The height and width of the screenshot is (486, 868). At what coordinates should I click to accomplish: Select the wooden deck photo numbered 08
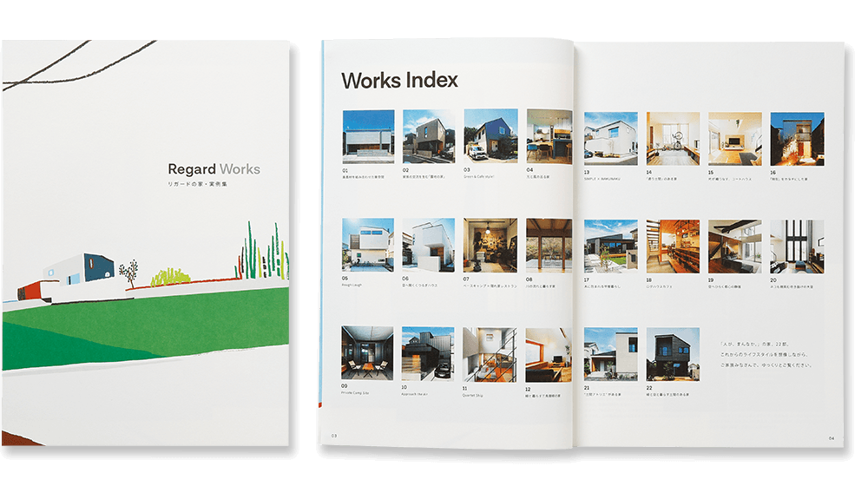[x=549, y=245]
